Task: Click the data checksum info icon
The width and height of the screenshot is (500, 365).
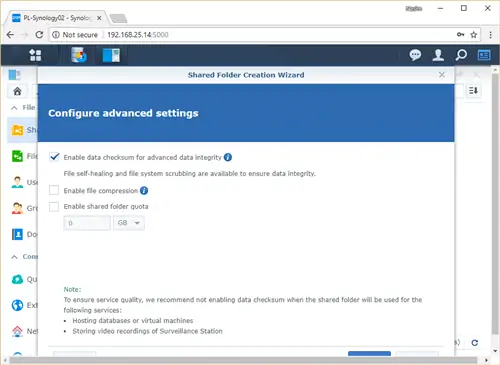Action: (x=228, y=157)
